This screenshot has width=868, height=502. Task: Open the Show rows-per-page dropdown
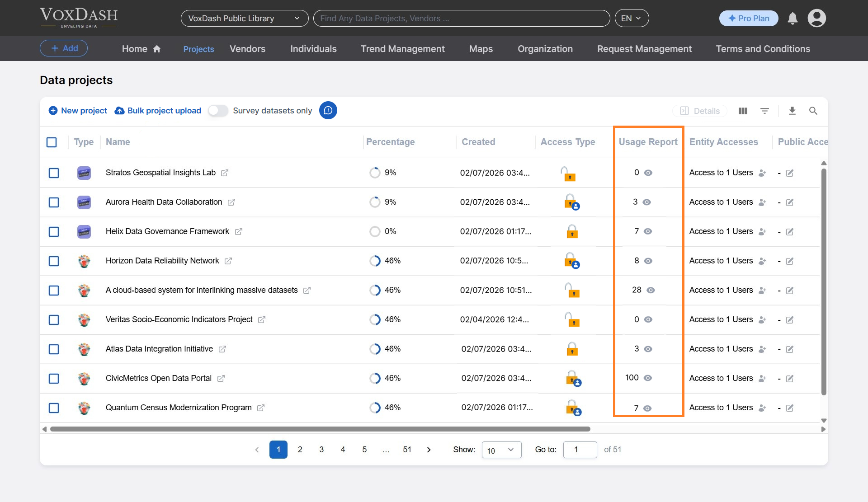501,450
